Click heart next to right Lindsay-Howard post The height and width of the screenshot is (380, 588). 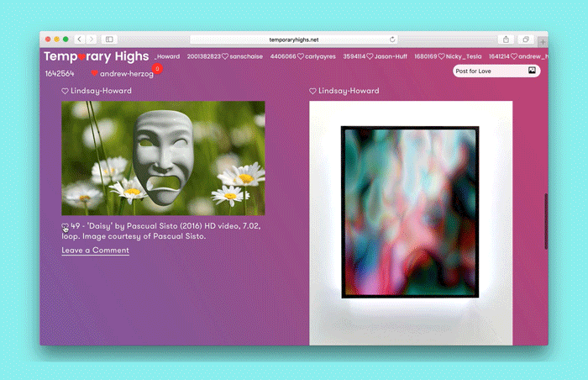pyautogui.click(x=312, y=91)
